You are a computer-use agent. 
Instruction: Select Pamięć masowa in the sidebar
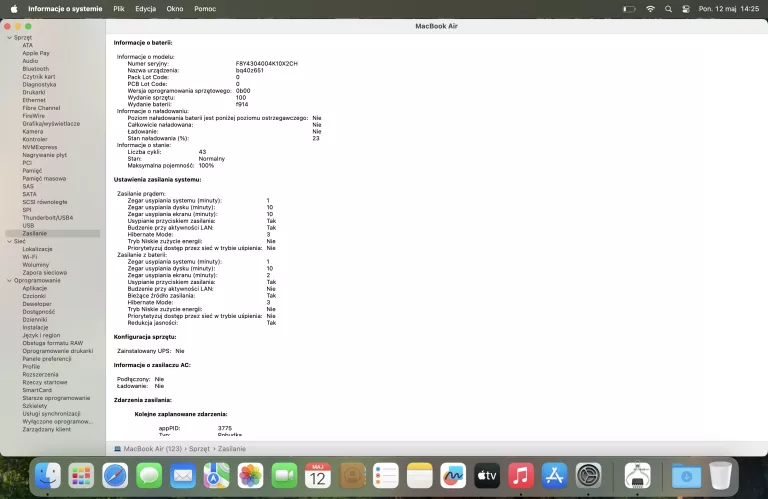44,179
